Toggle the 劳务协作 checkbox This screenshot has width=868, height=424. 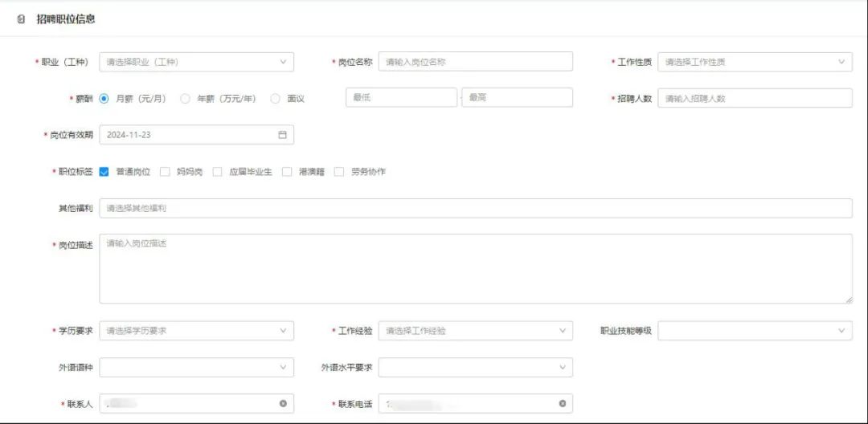[x=339, y=172]
